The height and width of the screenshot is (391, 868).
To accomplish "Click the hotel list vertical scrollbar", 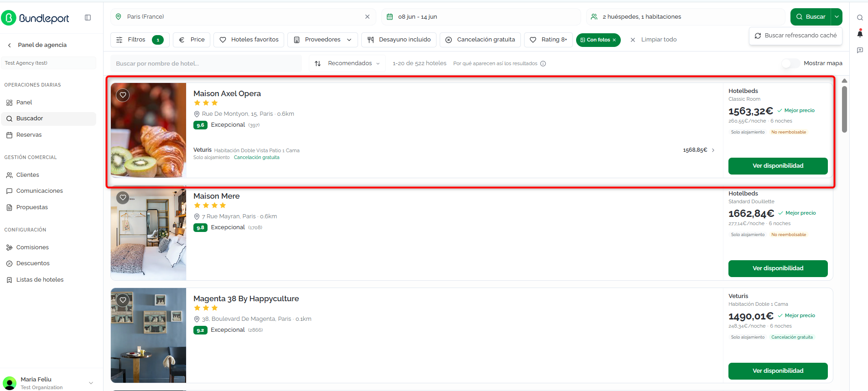I will (844, 109).
